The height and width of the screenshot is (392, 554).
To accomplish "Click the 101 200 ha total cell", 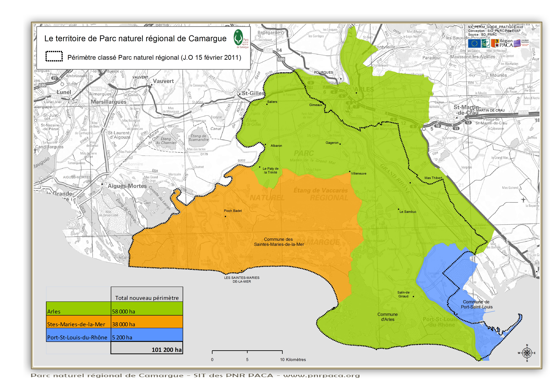I will click(x=147, y=348).
